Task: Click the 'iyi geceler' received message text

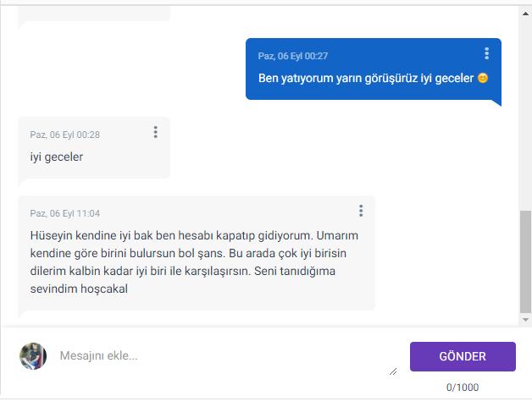Action: (57, 157)
